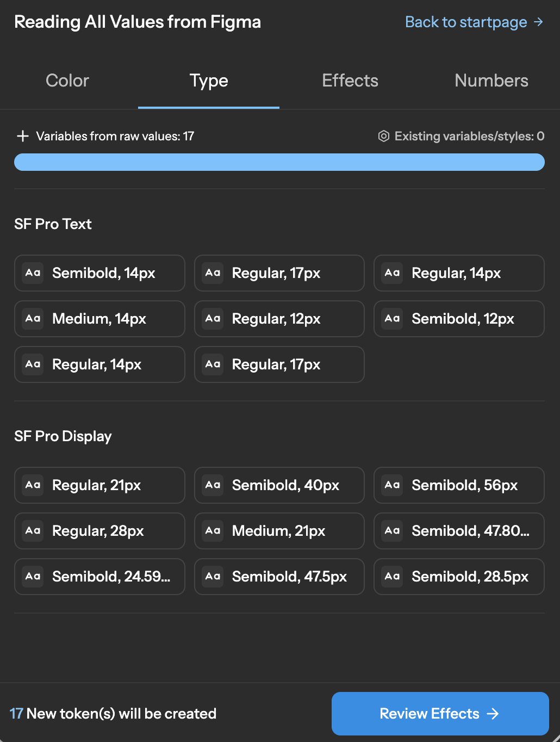Click the SF Pro Display heading
Viewport: 560px width, 742px height.
coord(63,436)
